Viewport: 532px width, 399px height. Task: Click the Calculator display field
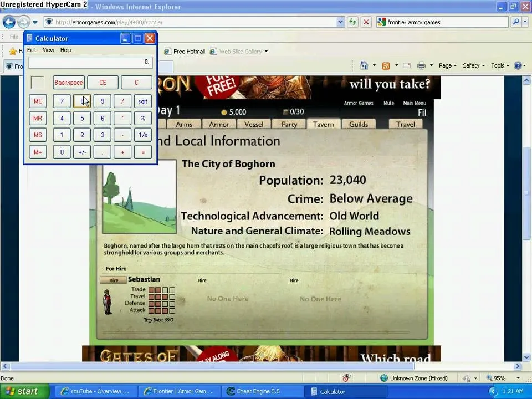pyautogui.click(x=90, y=62)
